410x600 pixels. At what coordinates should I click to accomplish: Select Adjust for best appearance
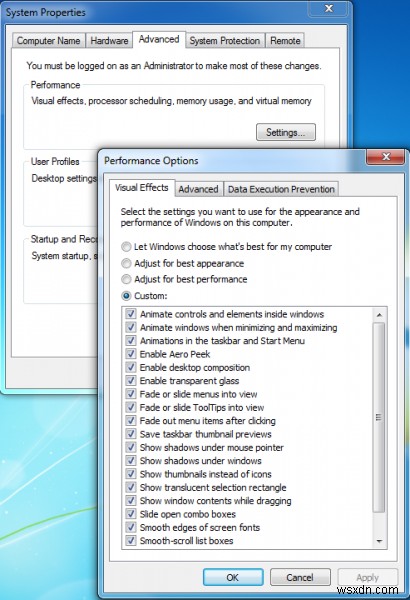[x=126, y=263]
